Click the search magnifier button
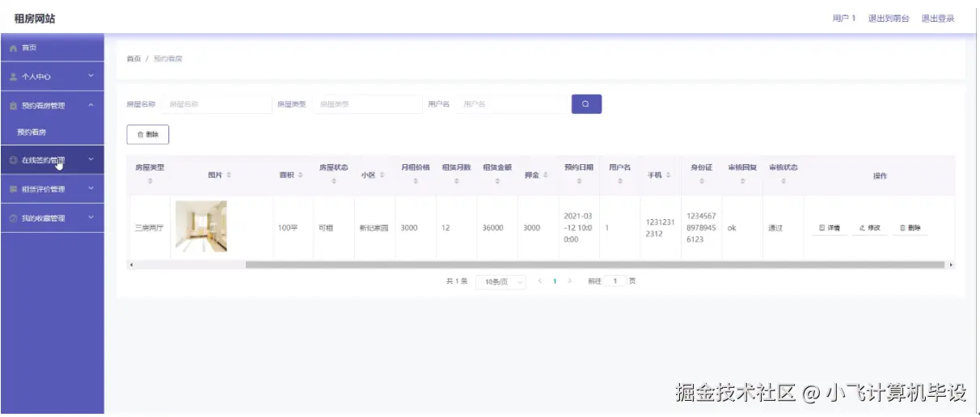Image resolution: width=980 pixels, height=417 pixels. [586, 104]
